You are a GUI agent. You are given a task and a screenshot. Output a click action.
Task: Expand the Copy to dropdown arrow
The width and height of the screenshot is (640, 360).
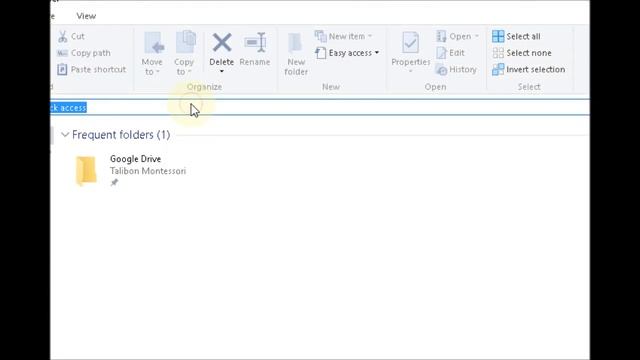[189, 72]
